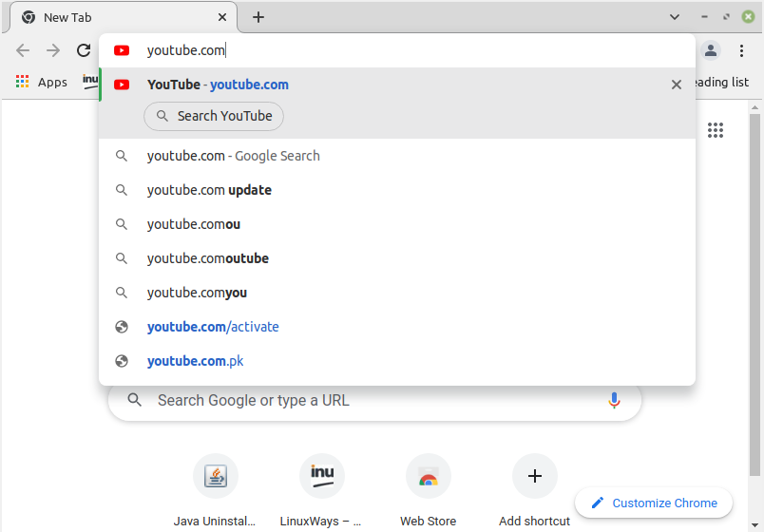The image size is (764, 532).
Task: Click the YouTube favicon in address bar
Action: tap(122, 50)
